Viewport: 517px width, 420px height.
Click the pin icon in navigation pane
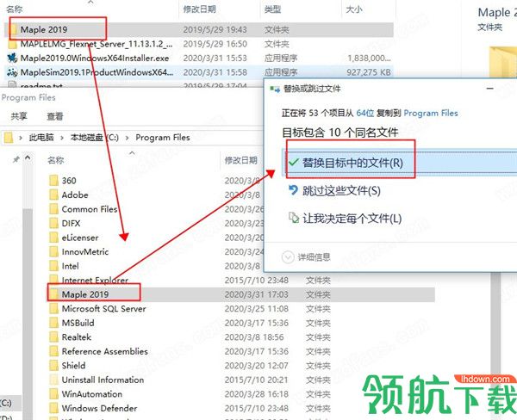click(x=16, y=160)
